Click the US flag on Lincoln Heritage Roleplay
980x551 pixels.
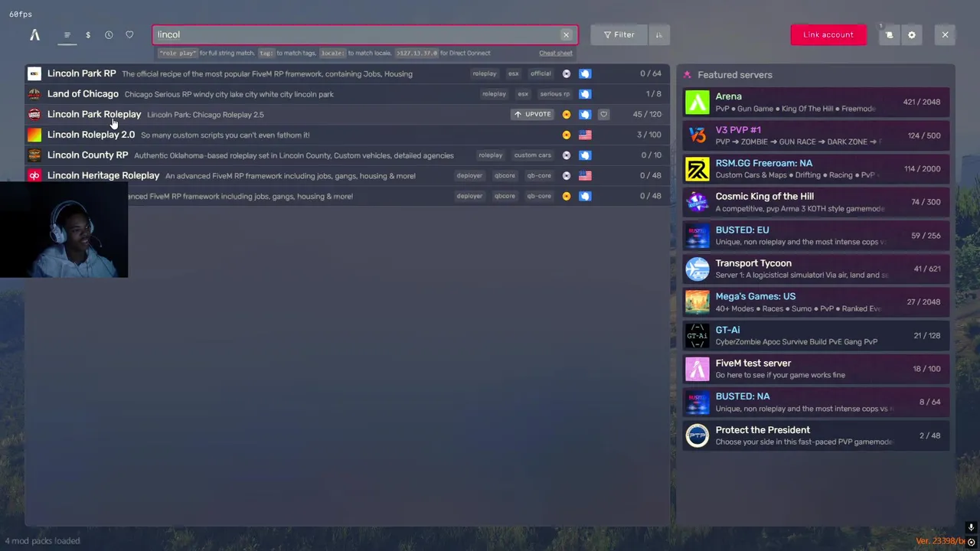585,175
